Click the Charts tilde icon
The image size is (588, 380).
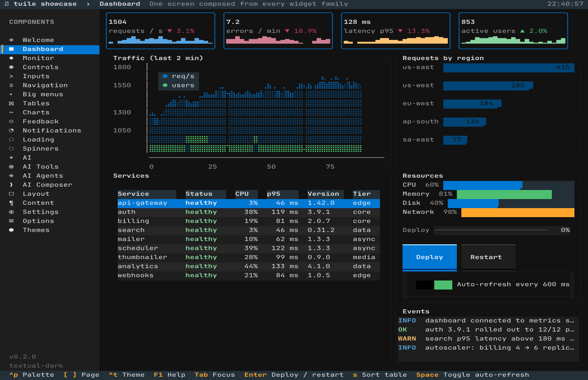coord(12,112)
